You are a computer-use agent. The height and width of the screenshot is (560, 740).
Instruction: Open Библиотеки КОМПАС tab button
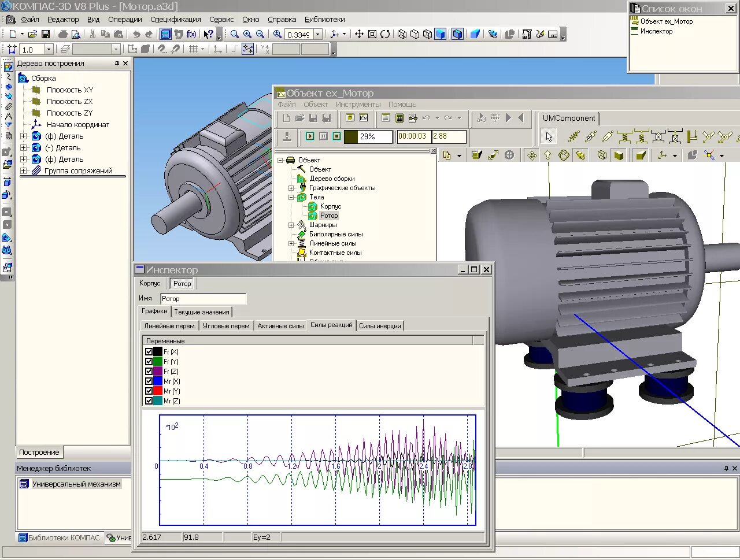point(60,537)
